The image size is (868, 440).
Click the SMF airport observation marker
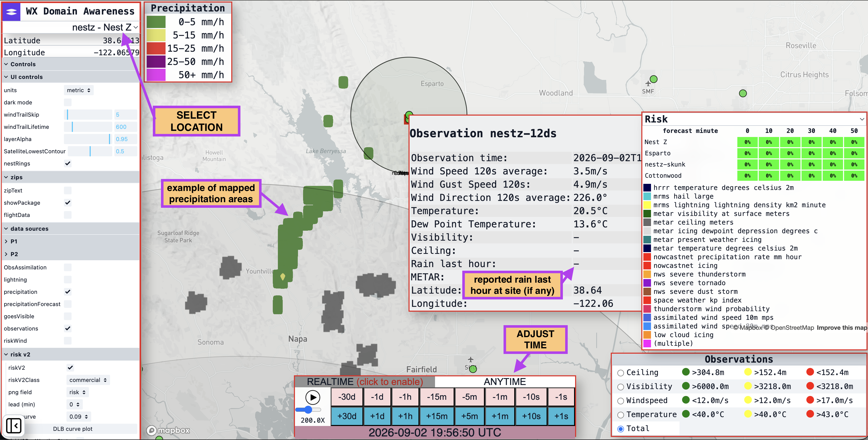[x=653, y=79]
